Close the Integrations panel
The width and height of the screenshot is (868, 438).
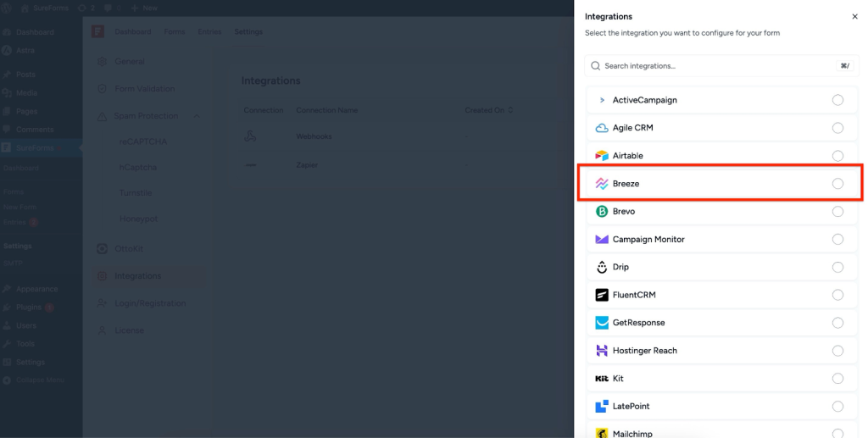[x=854, y=17]
